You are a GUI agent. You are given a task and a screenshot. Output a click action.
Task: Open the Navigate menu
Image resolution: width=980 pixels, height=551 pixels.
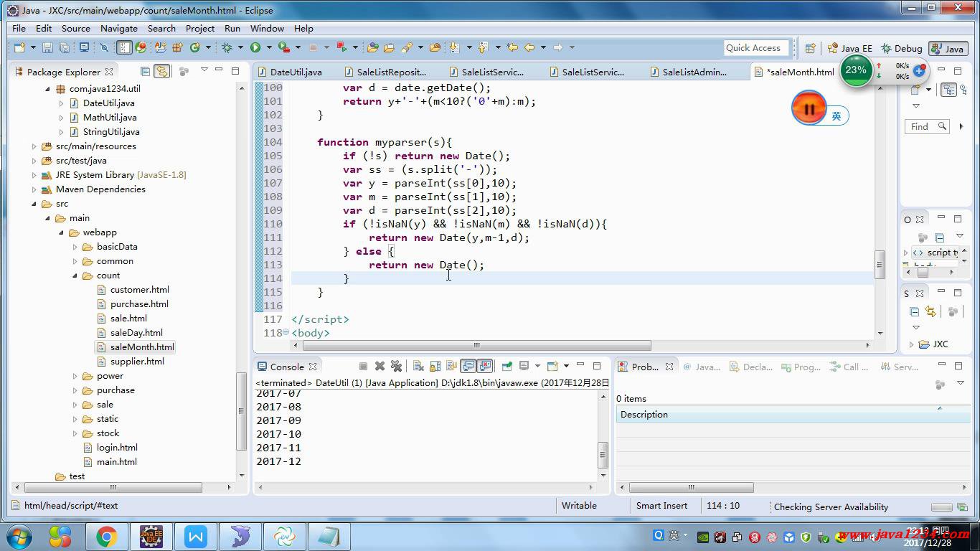119,28
